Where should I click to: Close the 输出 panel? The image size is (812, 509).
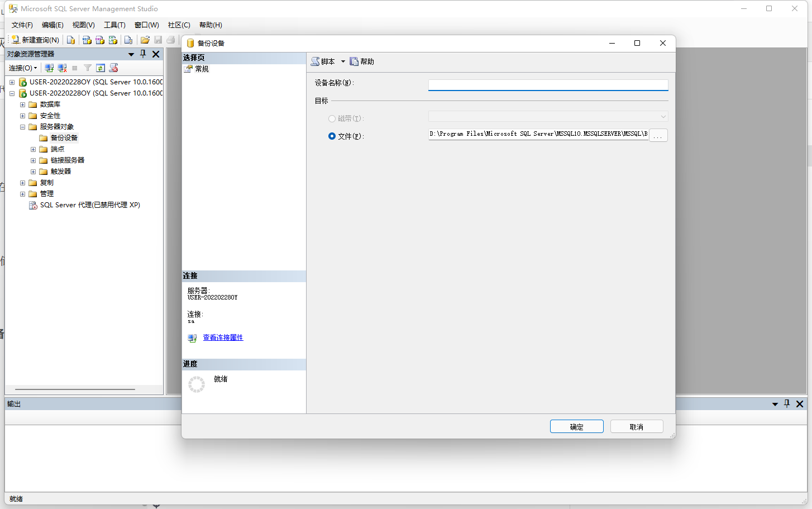(800, 404)
